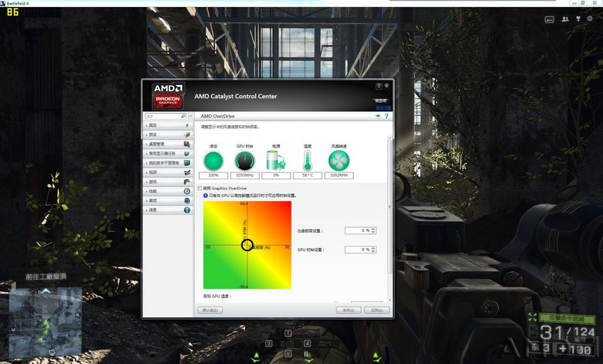
Task: Select the 1050MHz GPU clock value
Action: pyautogui.click(x=244, y=175)
